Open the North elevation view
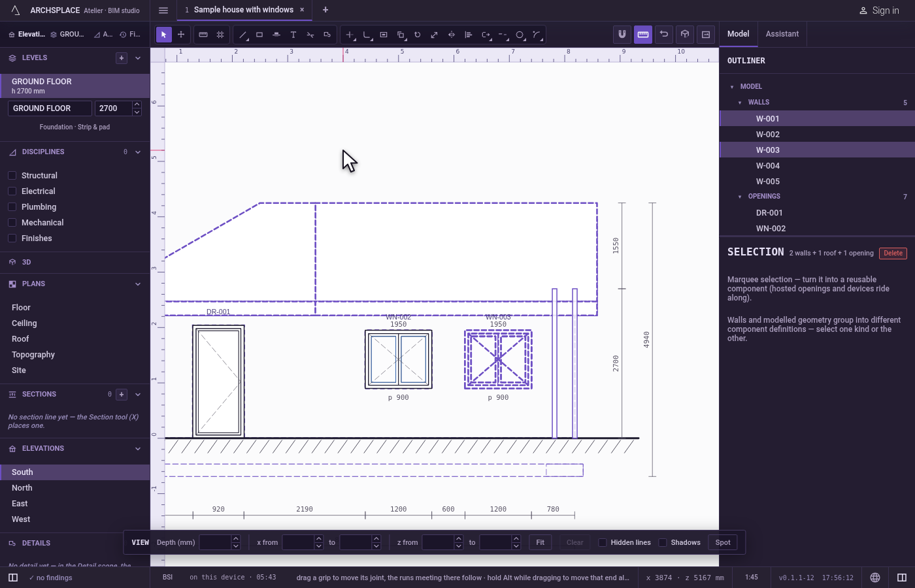Image resolution: width=915 pixels, height=588 pixels. [x=75, y=488]
